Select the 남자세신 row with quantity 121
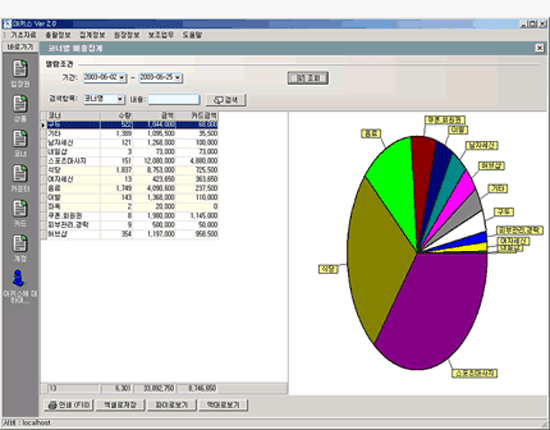 point(132,143)
